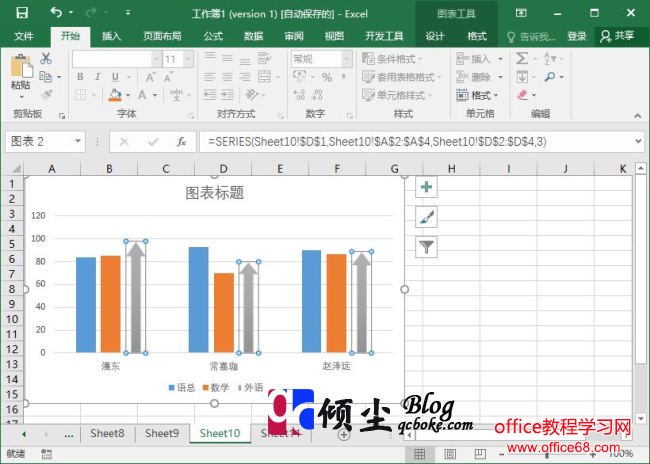Image resolution: width=650 pixels, height=464 pixels.
Task: Select the Format Painter brush
Action: pyautogui.click(x=46, y=95)
